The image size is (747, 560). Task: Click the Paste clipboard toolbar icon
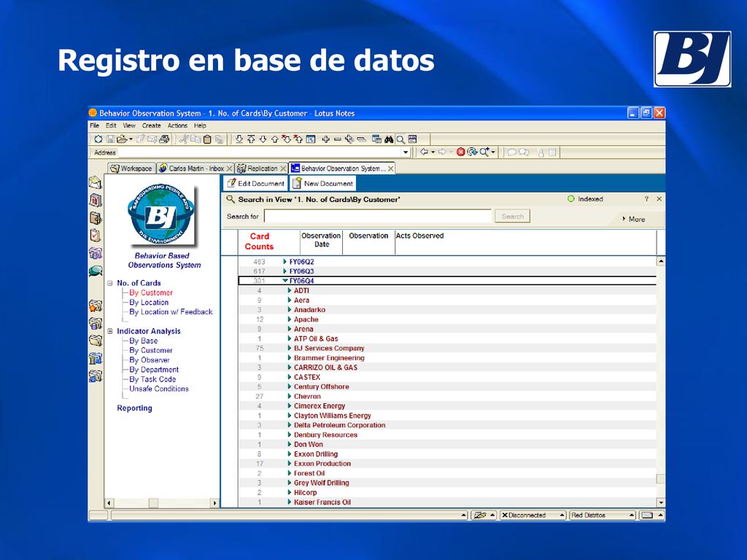click(x=207, y=139)
